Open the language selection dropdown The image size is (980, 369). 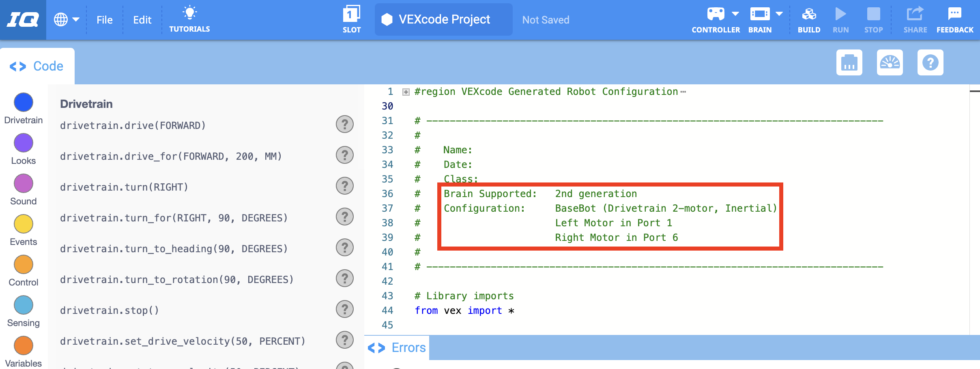coord(67,19)
